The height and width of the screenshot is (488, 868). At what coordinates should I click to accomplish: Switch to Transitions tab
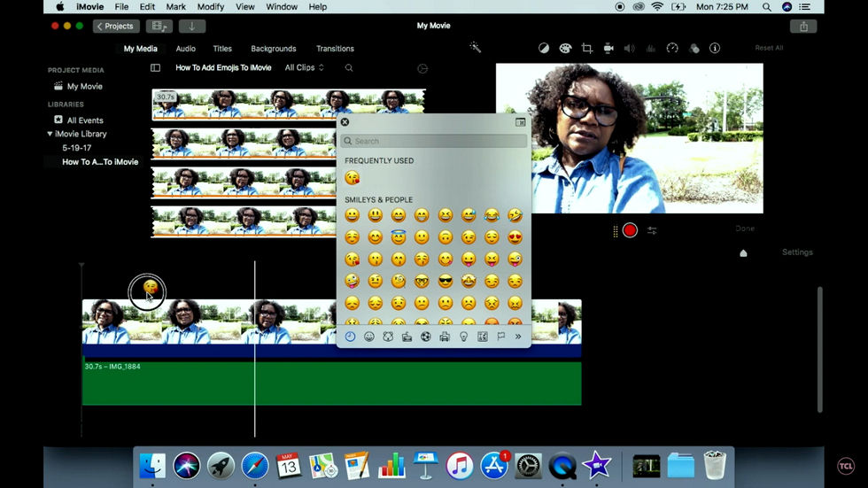pyautogui.click(x=335, y=49)
